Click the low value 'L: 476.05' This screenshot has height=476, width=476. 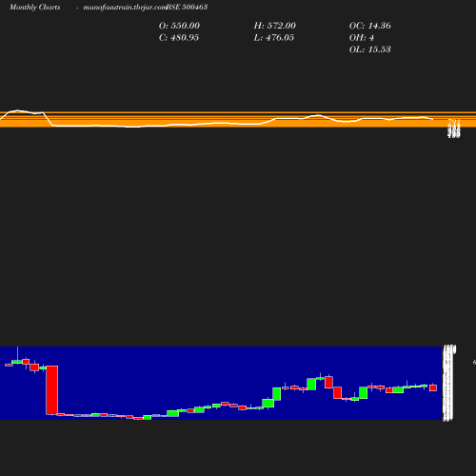point(274,38)
